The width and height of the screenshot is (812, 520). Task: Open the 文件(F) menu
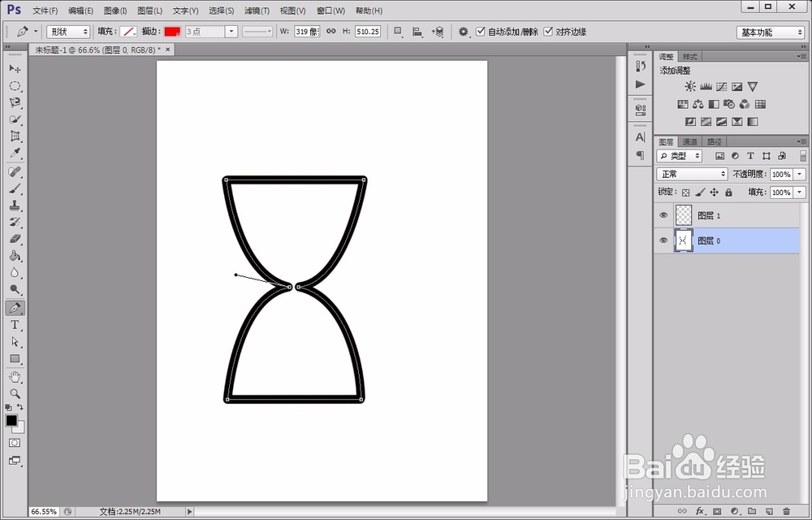click(45, 11)
